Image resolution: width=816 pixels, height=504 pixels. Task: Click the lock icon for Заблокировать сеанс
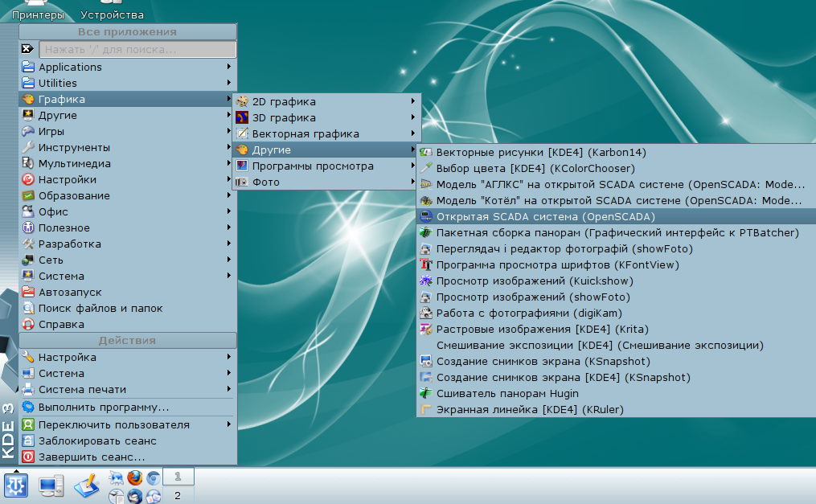(28, 441)
